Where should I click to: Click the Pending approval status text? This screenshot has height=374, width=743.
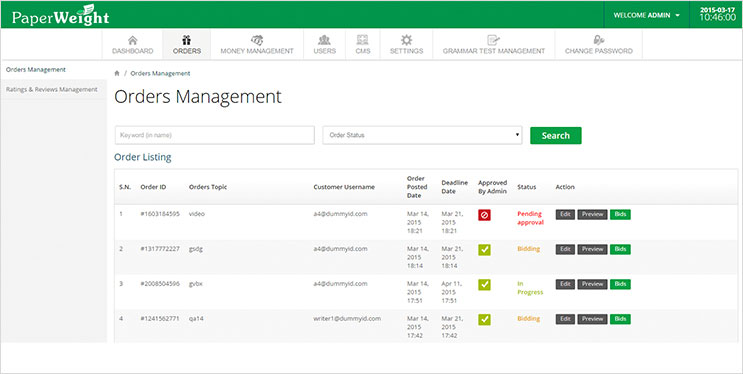pyautogui.click(x=530, y=218)
